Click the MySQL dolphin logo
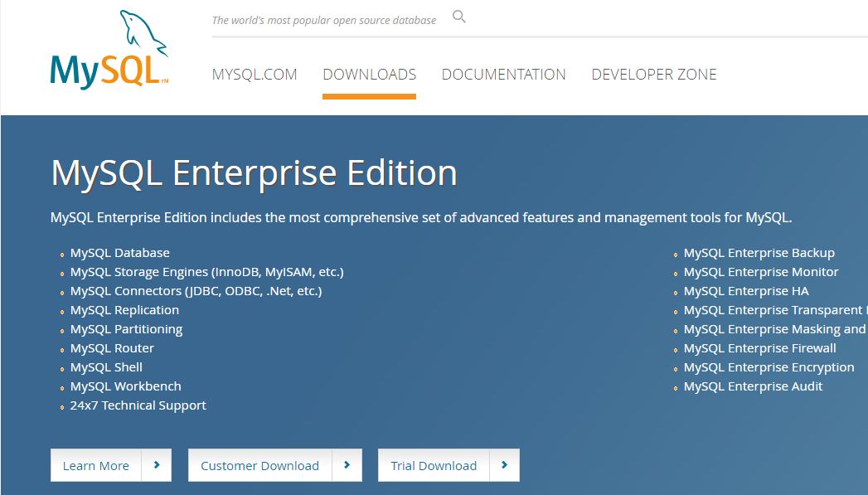 [x=109, y=50]
